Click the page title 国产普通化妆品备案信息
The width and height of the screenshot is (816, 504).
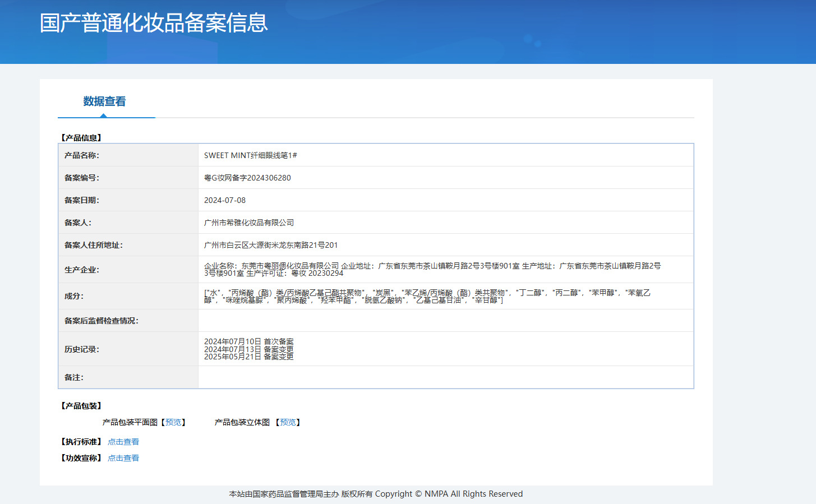[154, 23]
